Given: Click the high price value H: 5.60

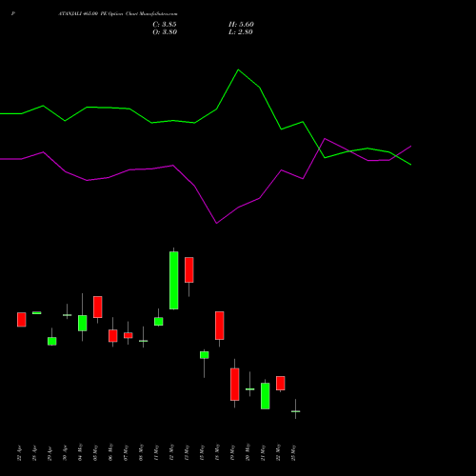Looking at the screenshot, I should 241,25.
